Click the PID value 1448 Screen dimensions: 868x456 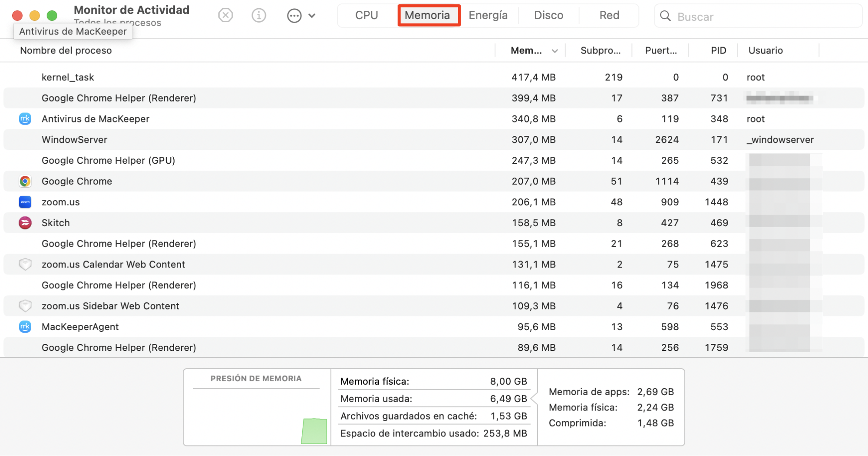click(x=716, y=202)
